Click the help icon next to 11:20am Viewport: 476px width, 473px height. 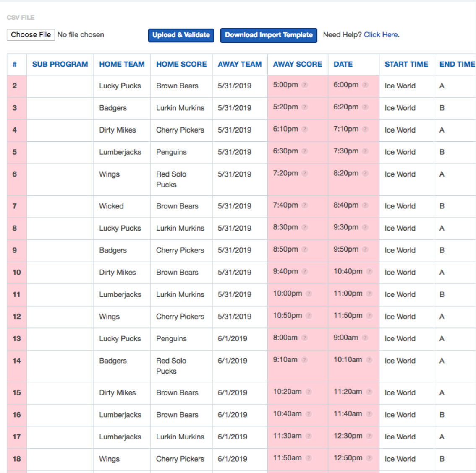[369, 392]
